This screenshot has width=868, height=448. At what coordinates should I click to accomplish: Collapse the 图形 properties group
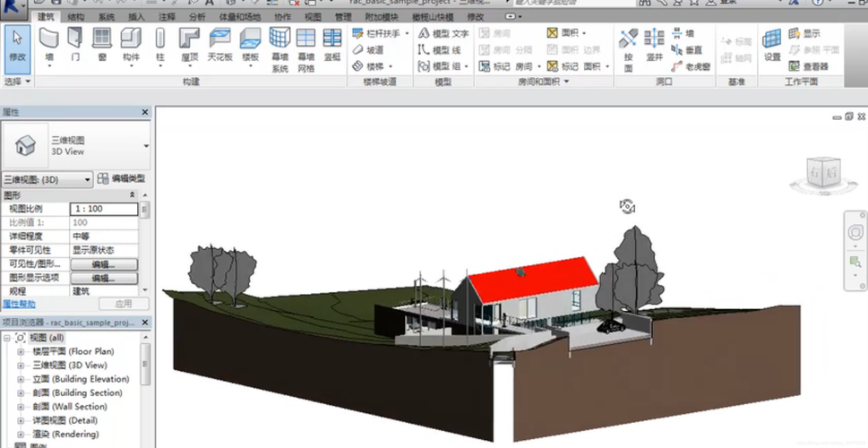[x=133, y=194]
